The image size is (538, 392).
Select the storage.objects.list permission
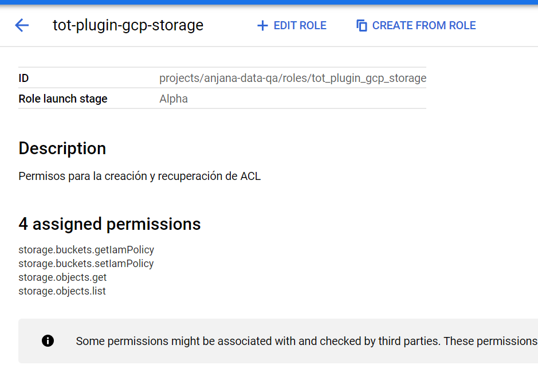coord(62,291)
